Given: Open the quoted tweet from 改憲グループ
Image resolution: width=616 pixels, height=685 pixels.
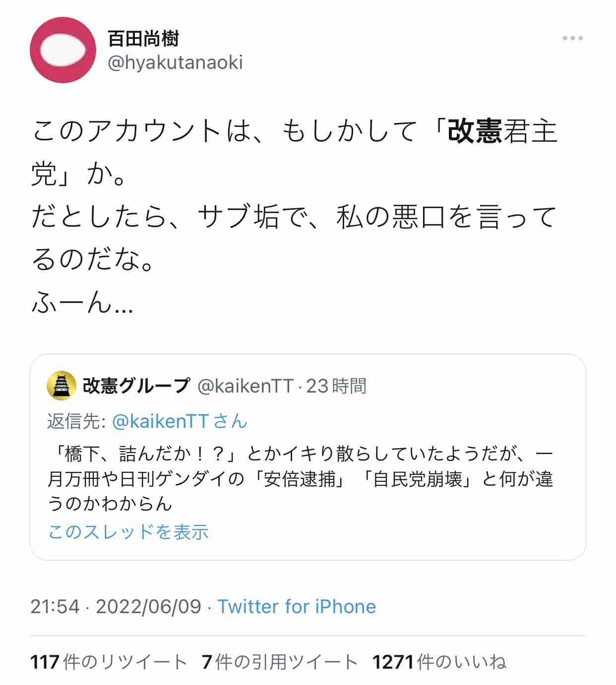Looking at the screenshot, I should tap(308, 456).
